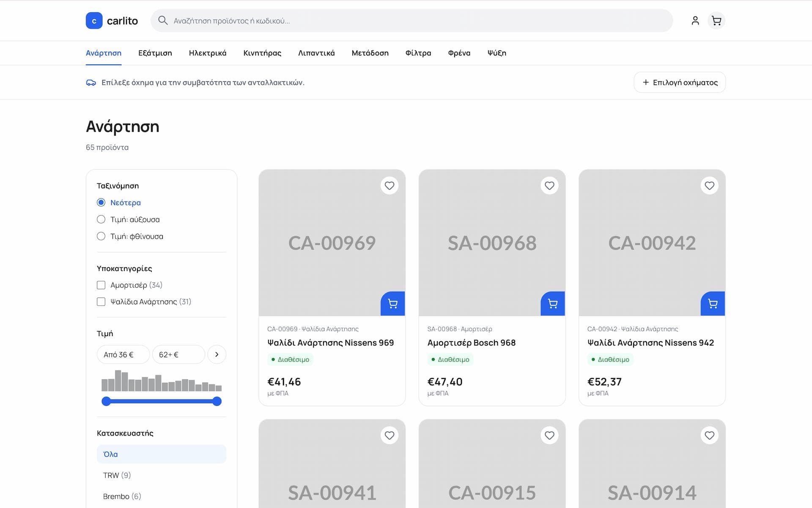Click the CA-00942 · Ψαλίδια Ανάρτησης label

[x=633, y=329]
